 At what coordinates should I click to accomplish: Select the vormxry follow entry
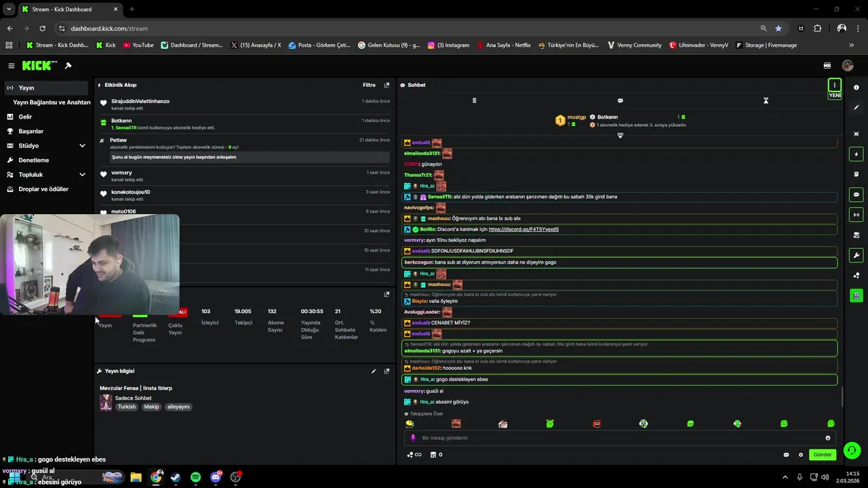point(245,176)
